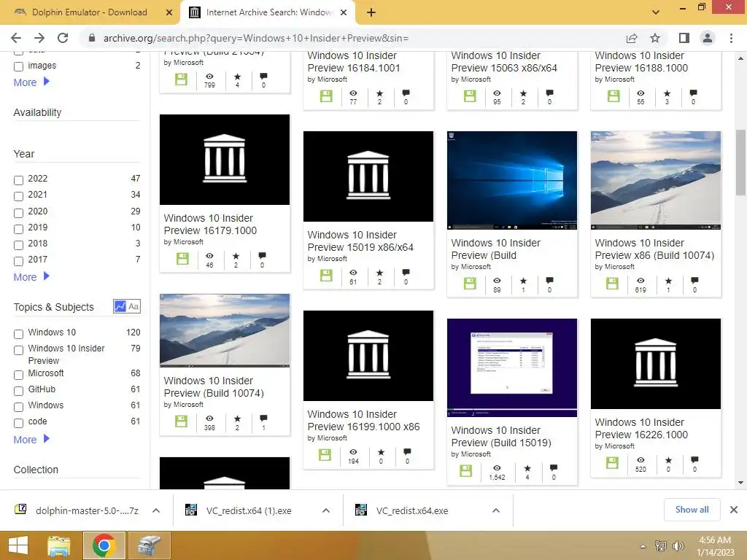
Task: Open the volume control in system tray
Action: [x=678, y=546]
